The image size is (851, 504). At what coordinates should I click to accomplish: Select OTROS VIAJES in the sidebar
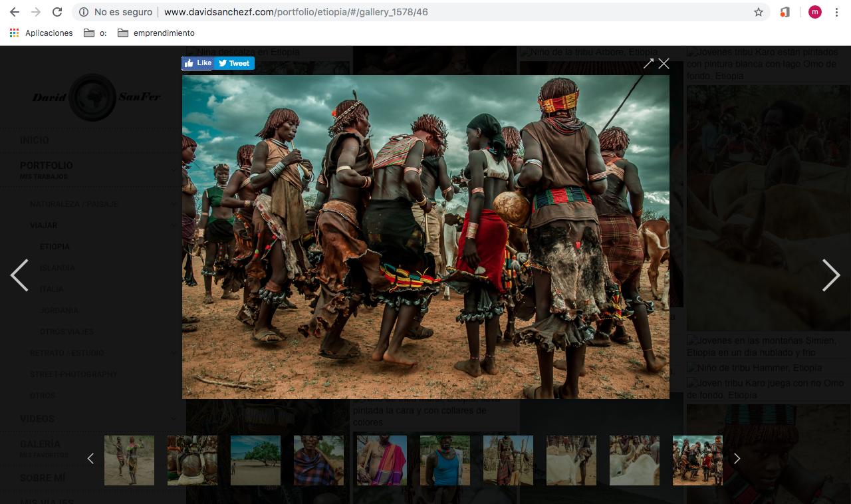tap(66, 332)
